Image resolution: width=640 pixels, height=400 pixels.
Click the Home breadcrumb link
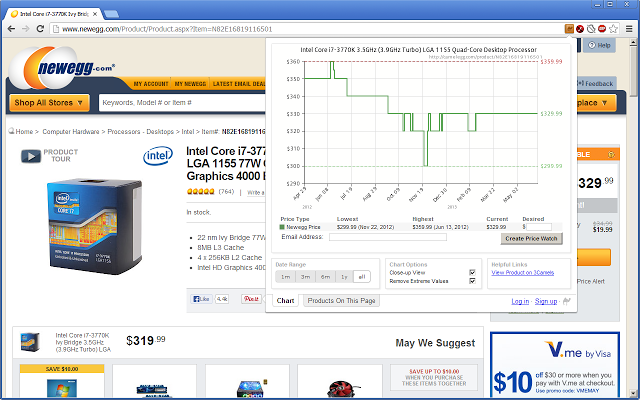click(24, 132)
